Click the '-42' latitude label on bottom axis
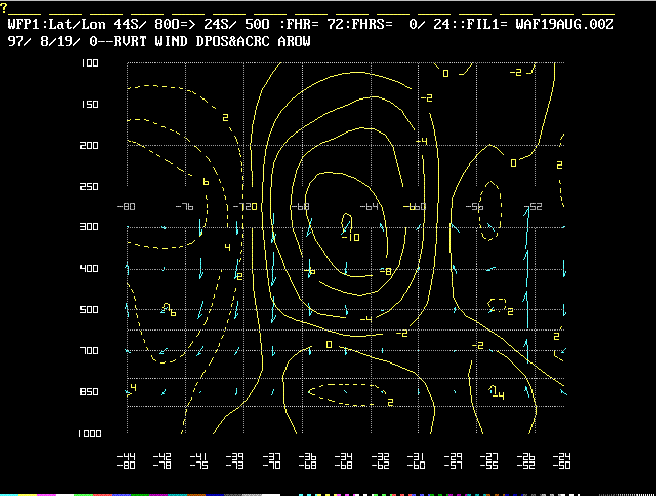656x496 pixels. point(162,456)
